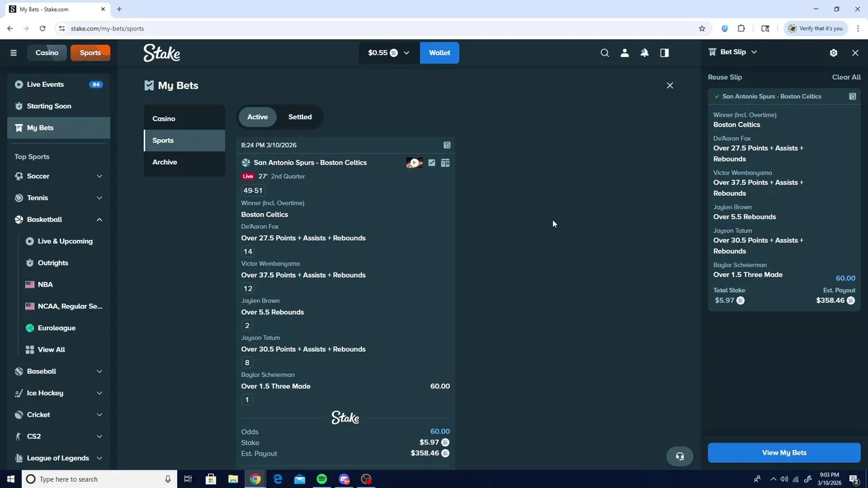Viewport: 868px width, 488px height.
Task: Open File Explorer from the taskbar
Action: coord(233,479)
